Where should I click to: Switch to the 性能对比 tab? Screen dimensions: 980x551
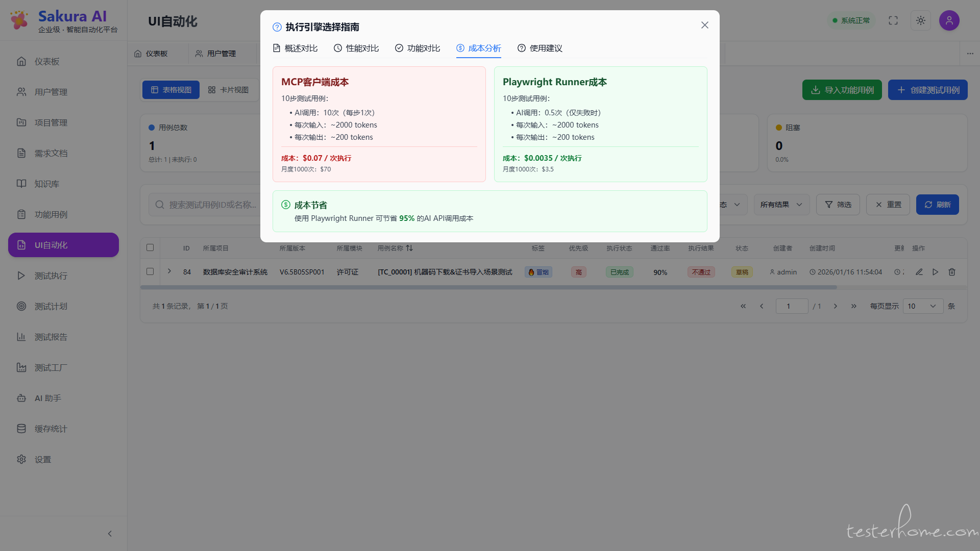(356, 48)
